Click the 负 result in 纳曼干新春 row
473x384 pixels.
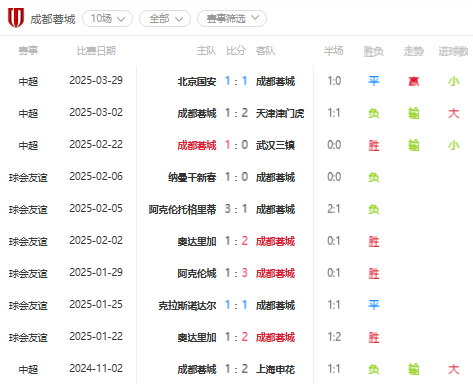(374, 177)
